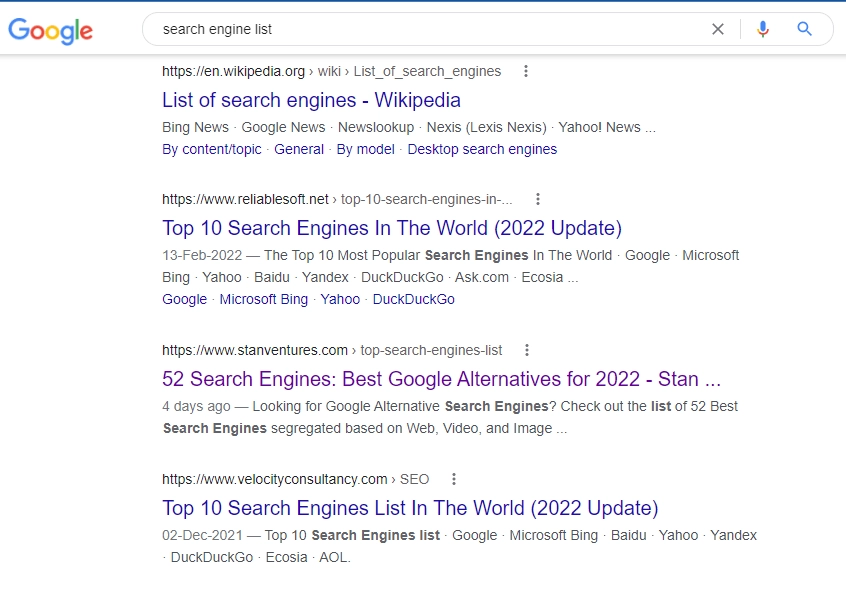Open options menu for Wikipedia result
The width and height of the screenshot is (846, 592).
point(526,71)
